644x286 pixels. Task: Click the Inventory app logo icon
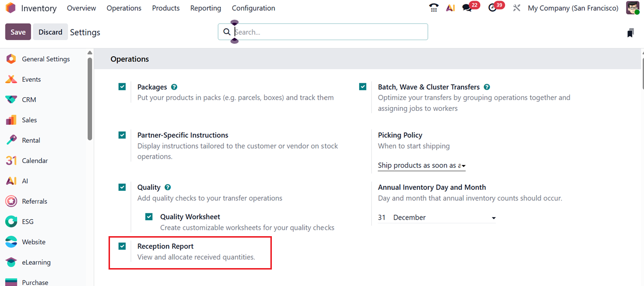click(11, 8)
